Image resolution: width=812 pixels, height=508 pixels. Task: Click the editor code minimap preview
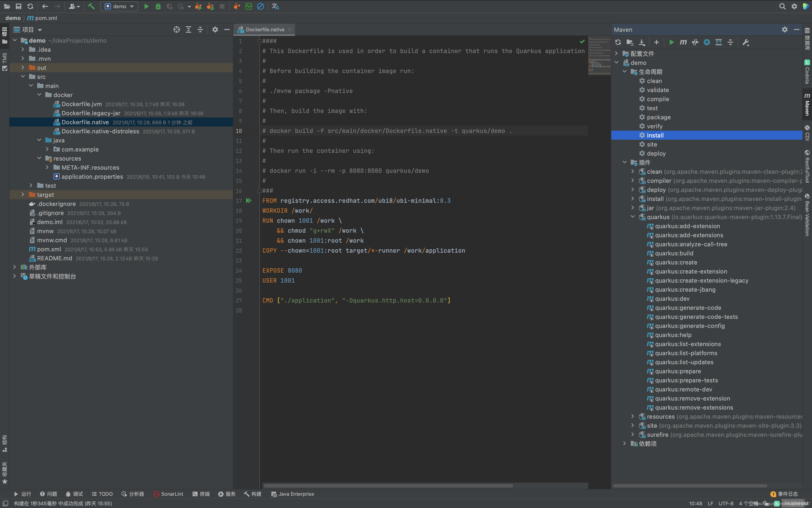[x=599, y=55]
